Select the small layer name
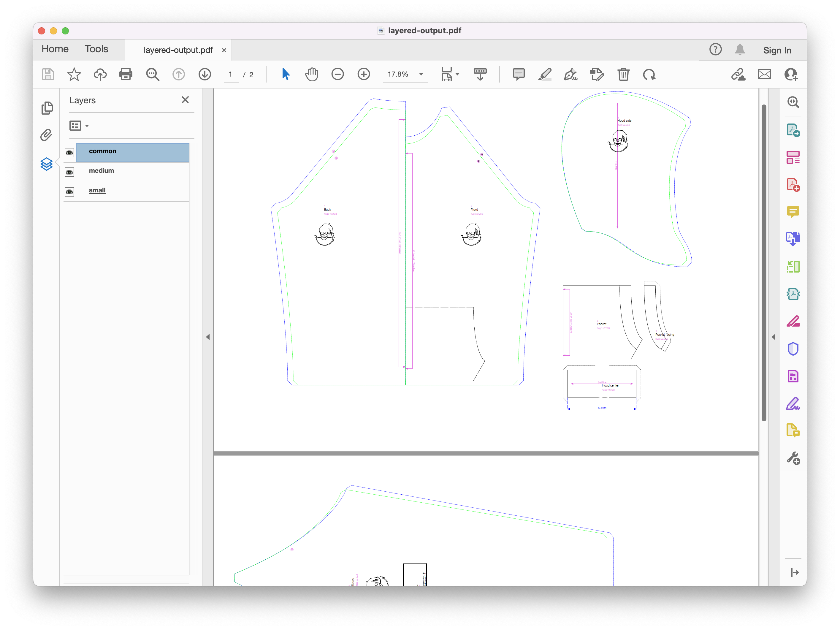The width and height of the screenshot is (840, 630). tap(97, 190)
